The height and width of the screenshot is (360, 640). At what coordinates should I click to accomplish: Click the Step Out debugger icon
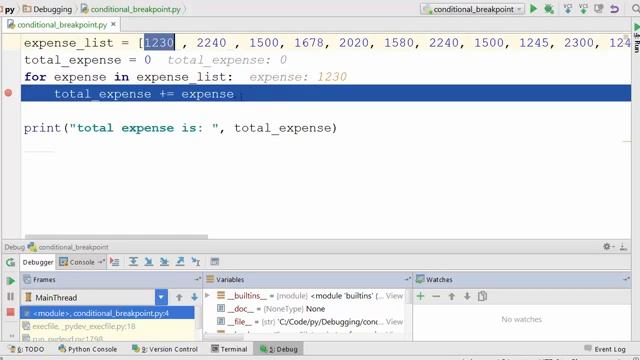pos(180,262)
